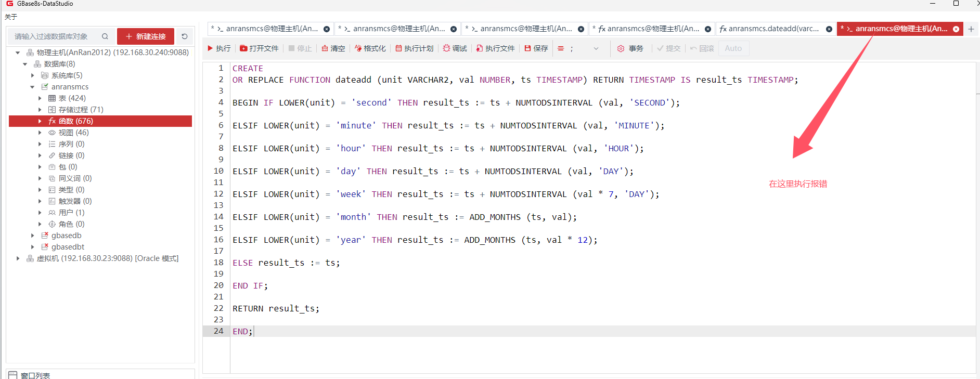This screenshot has width=980, height=379.
Task: Close the anransmcs.dateadd(varc... tab
Action: point(829,29)
